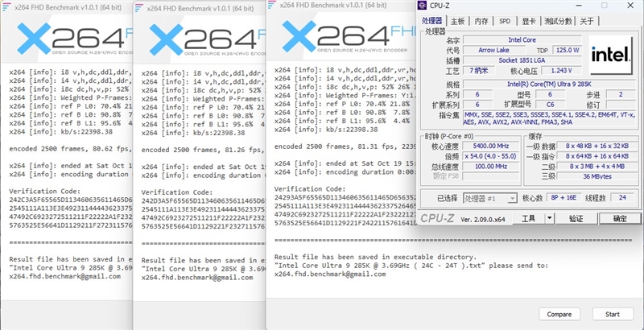Click the 步进 value 2
Screen dimensions: 644x330
(x=621, y=94)
